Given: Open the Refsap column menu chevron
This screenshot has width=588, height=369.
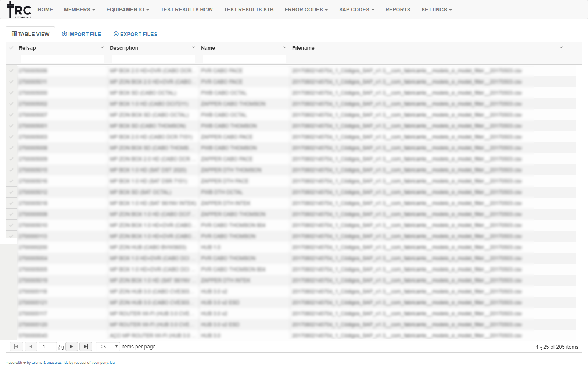Looking at the screenshot, I should 102,47.
